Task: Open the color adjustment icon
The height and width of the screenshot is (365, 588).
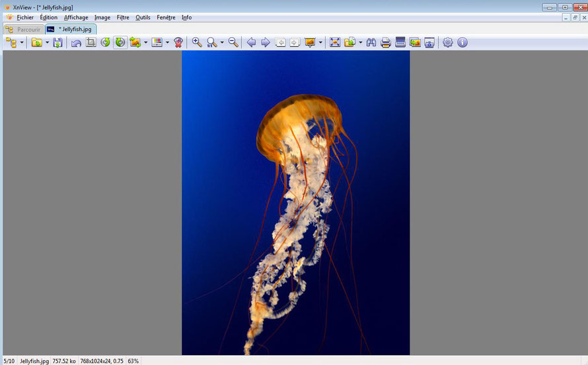Action: 157,42
